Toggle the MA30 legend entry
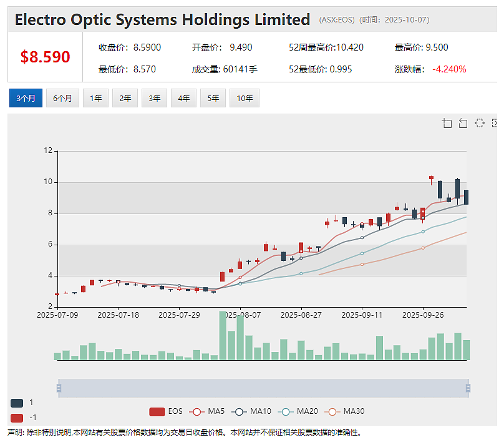Viewport: 504px width, 445px height. pos(344,411)
